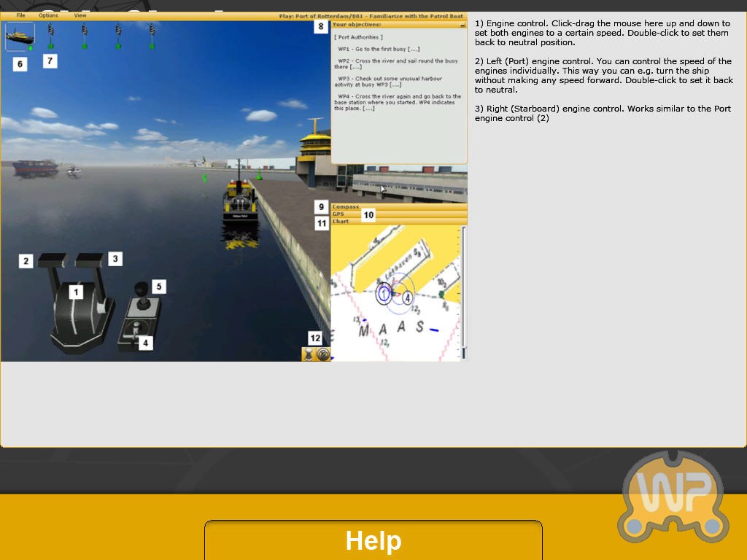Click the chart zoom slider

tap(463, 292)
